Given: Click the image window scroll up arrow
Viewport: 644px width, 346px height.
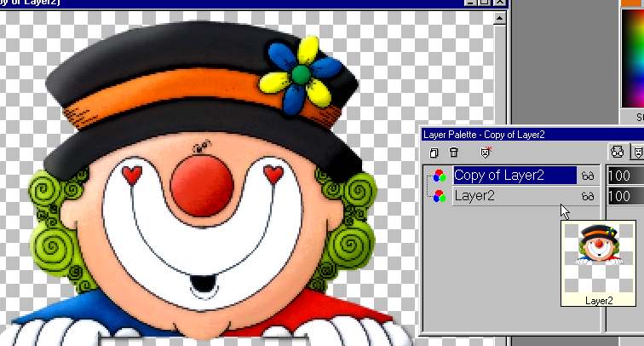Looking at the screenshot, I should pyautogui.click(x=499, y=18).
